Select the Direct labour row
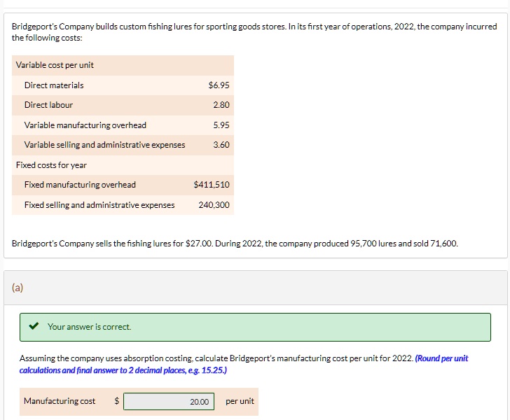 coord(123,105)
